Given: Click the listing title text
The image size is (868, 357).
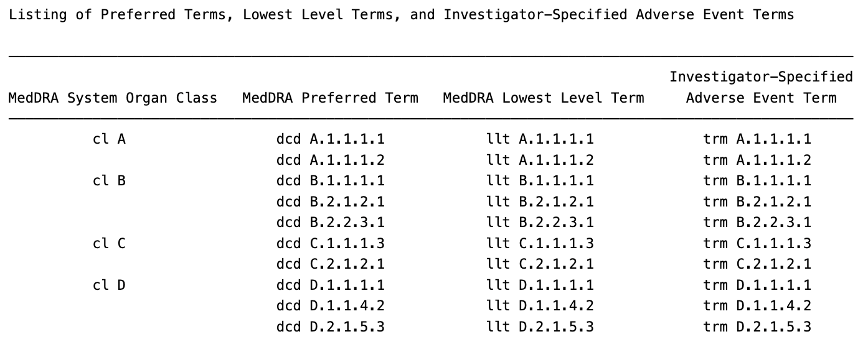Looking at the screenshot, I should (x=401, y=14).
